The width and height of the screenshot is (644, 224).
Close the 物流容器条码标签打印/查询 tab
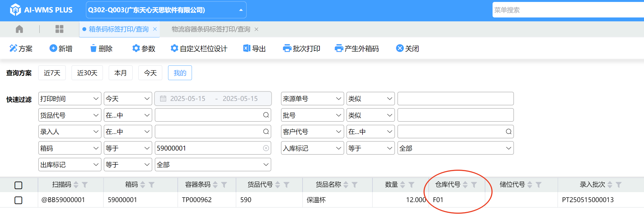coord(257,29)
